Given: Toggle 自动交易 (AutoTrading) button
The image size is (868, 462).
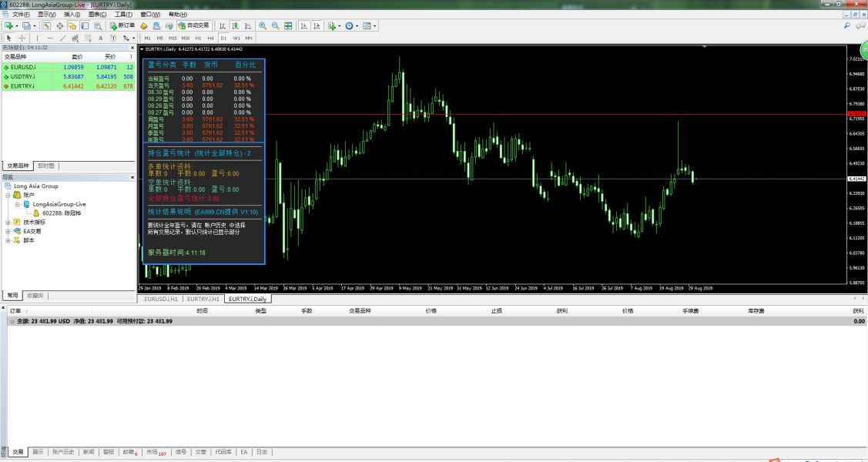Looking at the screenshot, I should tap(193, 25).
